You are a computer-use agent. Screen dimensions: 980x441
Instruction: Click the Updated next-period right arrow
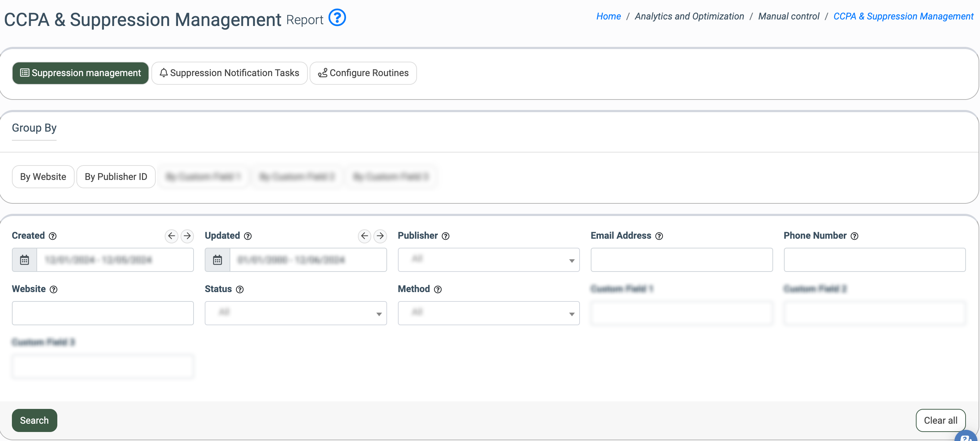click(x=380, y=236)
